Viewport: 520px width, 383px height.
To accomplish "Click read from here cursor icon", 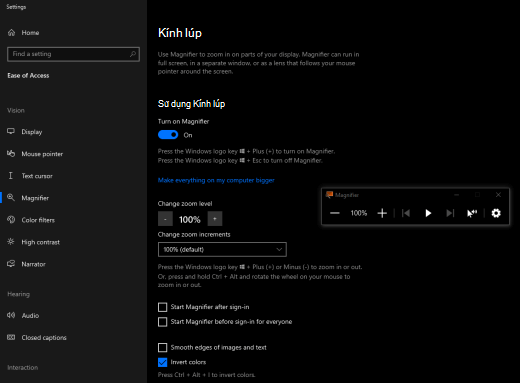I will [472, 213].
